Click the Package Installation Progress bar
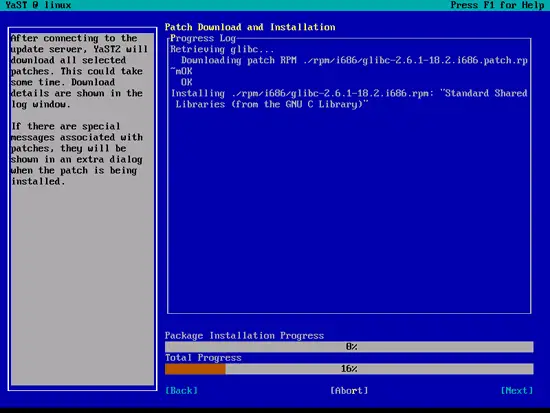 point(349,347)
